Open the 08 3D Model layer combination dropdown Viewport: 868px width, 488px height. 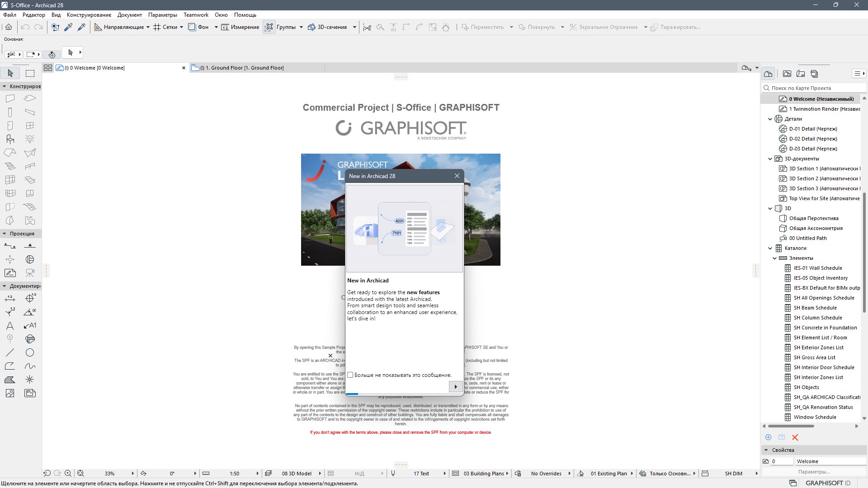pos(320,474)
